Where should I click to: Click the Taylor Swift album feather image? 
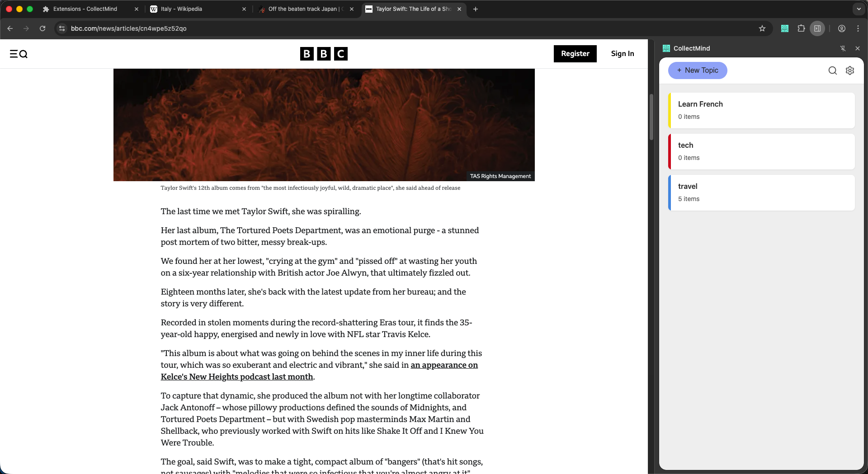click(x=324, y=125)
